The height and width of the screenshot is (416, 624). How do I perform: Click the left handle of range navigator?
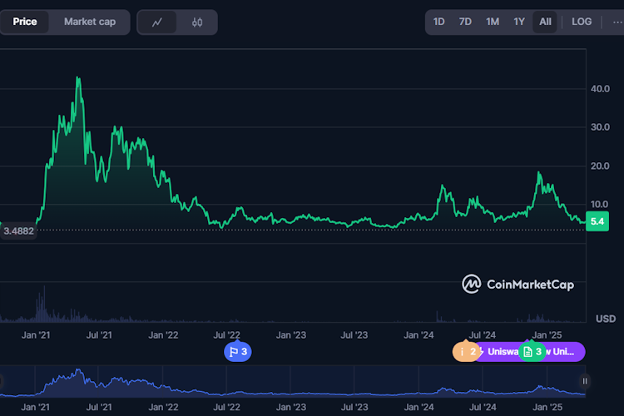click(x=3, y=381)
